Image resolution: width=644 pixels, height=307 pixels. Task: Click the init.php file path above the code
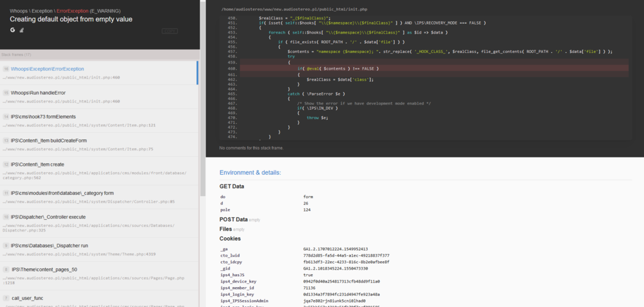[293, 10]
